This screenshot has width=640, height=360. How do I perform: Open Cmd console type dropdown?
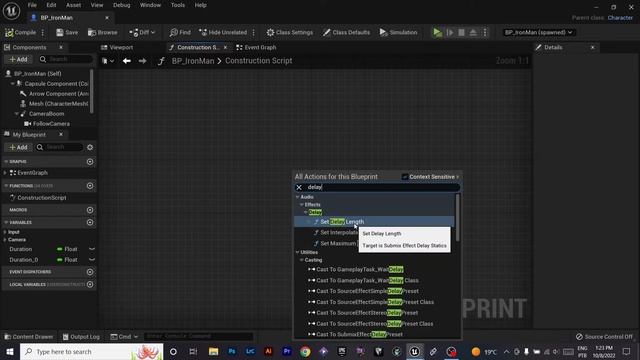124,337
